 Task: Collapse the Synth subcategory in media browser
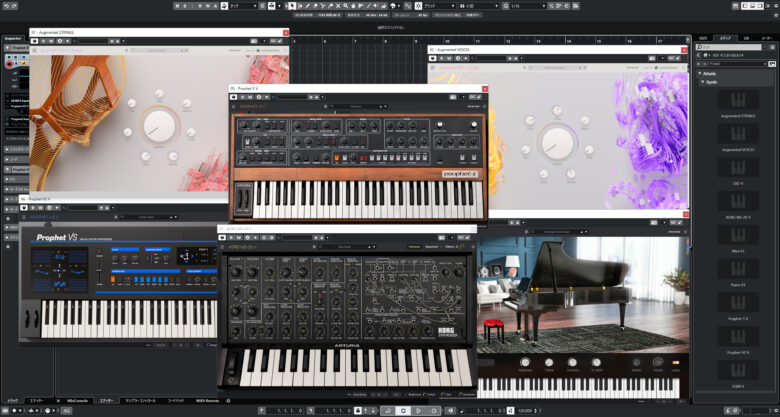click(702, 82)
